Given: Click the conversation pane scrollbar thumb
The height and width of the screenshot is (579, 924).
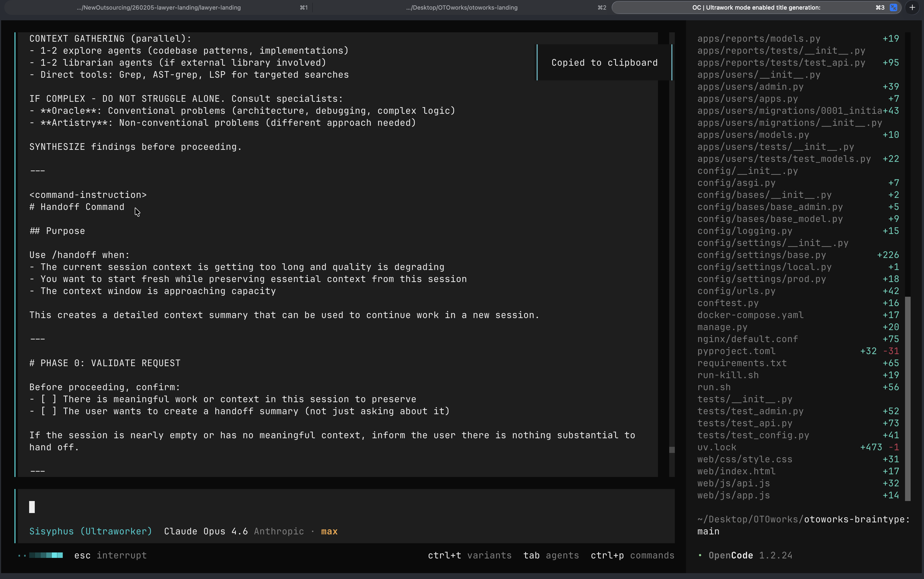Looking at the screenshot, I should pos(671,449).
